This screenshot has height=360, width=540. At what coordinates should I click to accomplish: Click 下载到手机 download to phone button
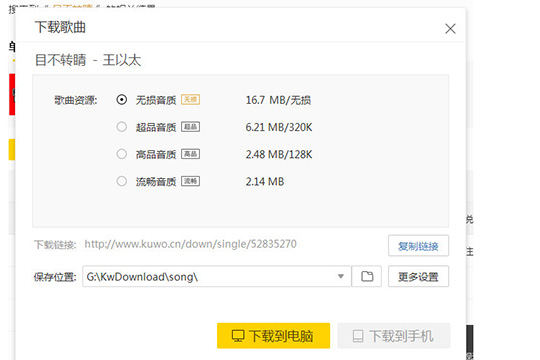coord(394,336)
